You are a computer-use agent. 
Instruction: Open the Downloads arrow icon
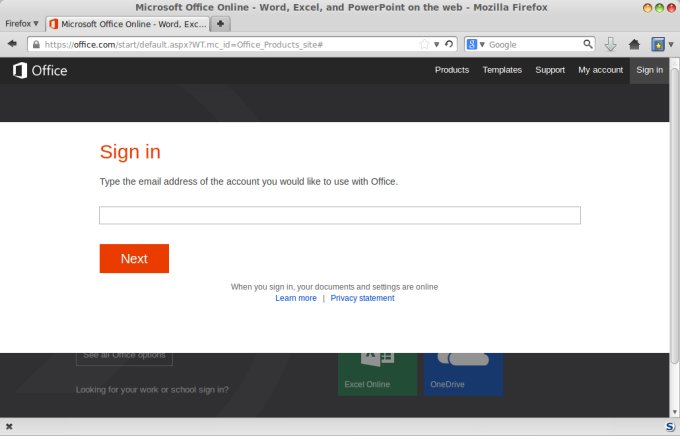pos(610,44)
